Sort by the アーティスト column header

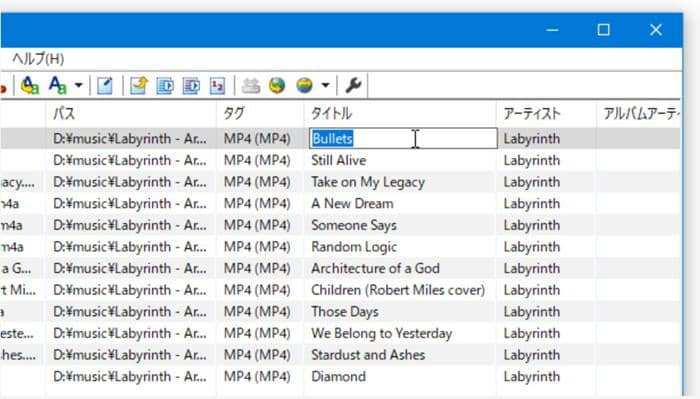pyautogui.click(x=546, y=113)
